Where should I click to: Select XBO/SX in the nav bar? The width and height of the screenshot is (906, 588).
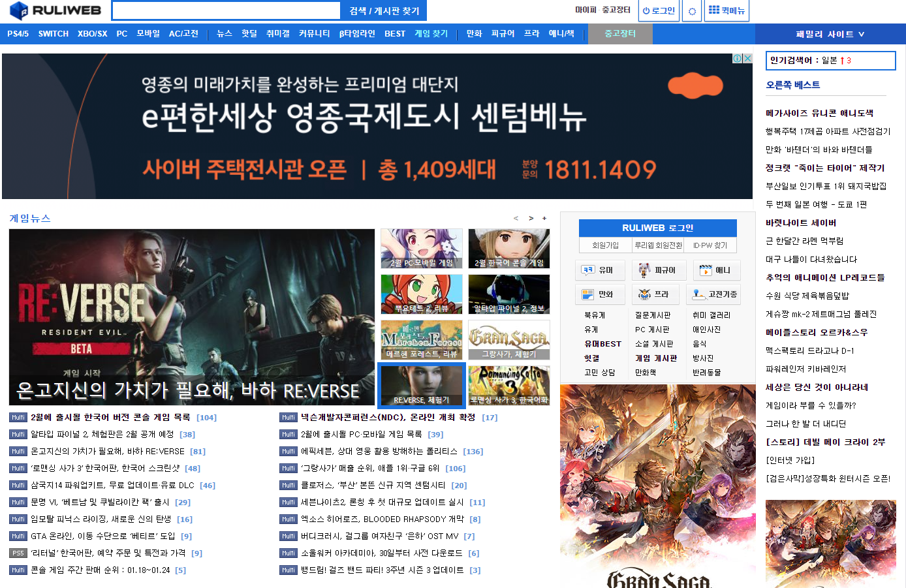pos(93,34)
